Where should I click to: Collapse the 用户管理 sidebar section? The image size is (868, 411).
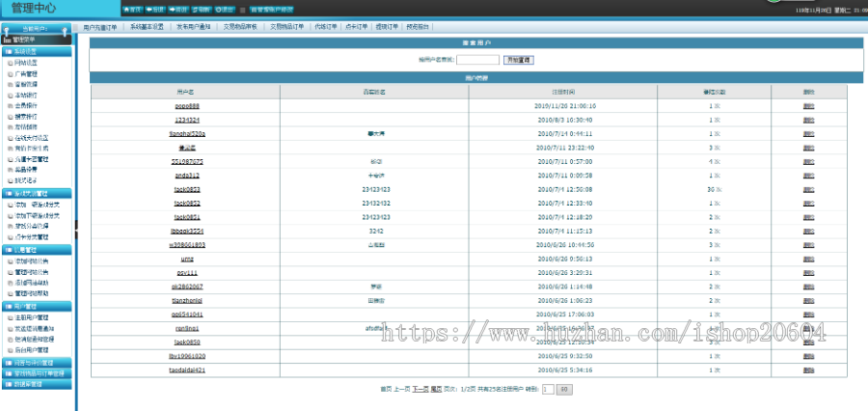(x=37, y=306)
